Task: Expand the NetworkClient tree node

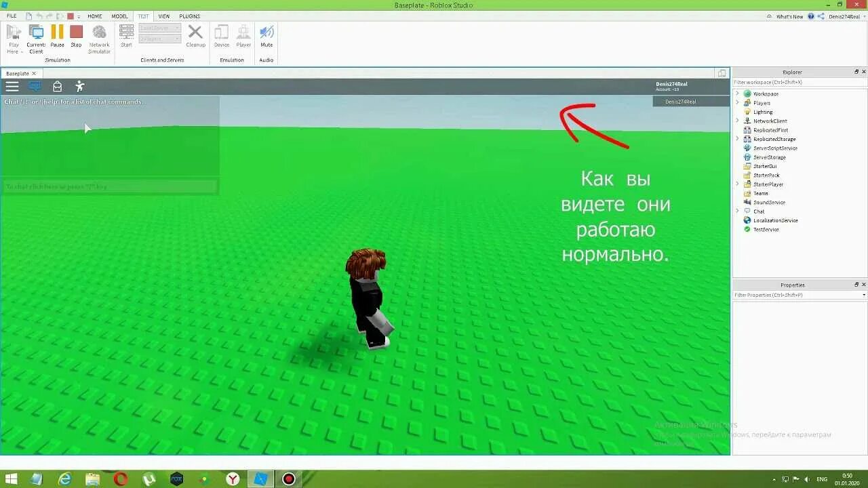Action: coord(737,121)
